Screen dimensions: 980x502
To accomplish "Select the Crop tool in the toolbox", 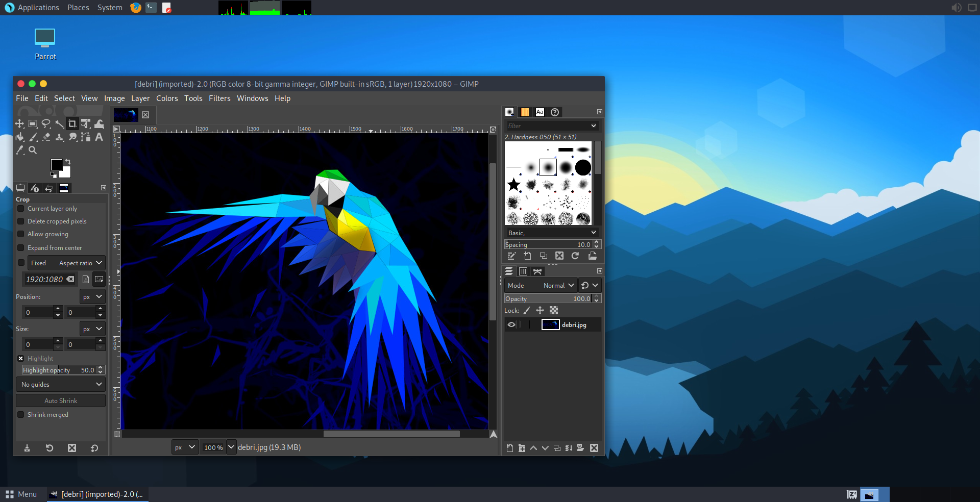I will click(x=72, y=123).
